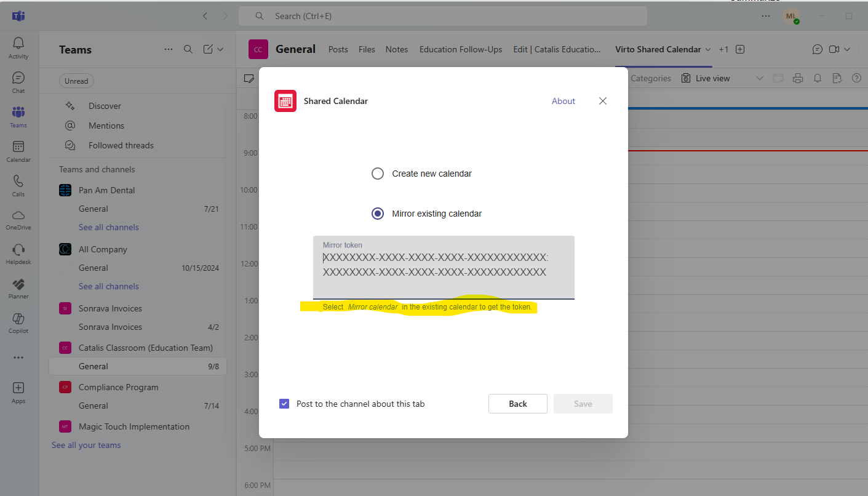This screenshot has width=868, height=496.
Task: Open the Compliance Program team
Action: click(x=119, y=387)
